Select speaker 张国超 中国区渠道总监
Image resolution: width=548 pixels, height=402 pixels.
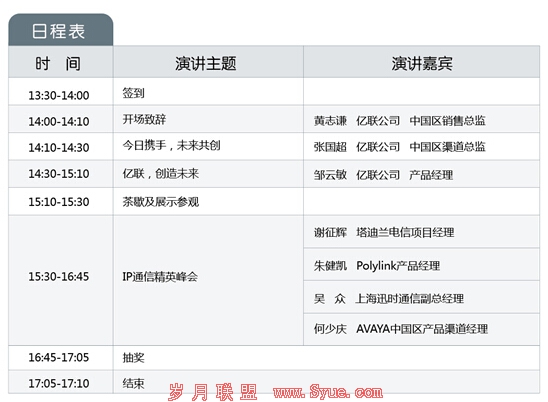(x=399, y=147)
